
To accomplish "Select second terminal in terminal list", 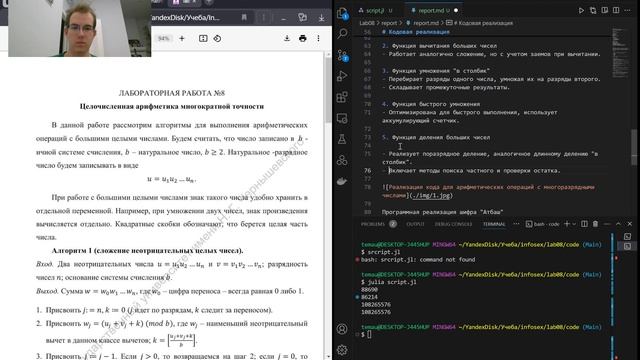I will [x=627, y=246].
